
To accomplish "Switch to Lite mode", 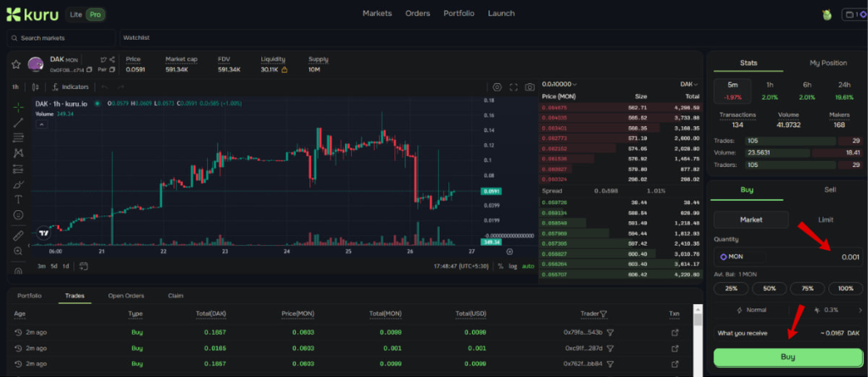I will (74, 14).
